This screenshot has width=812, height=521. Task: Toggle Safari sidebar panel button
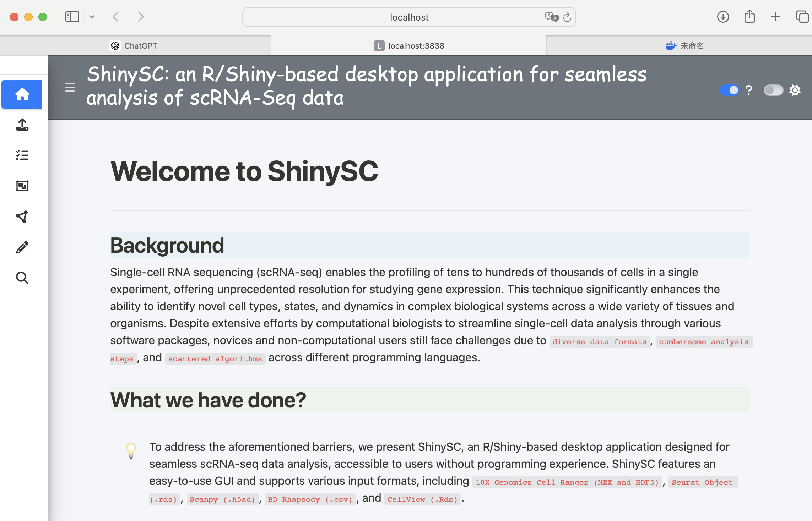coord(72,17)
